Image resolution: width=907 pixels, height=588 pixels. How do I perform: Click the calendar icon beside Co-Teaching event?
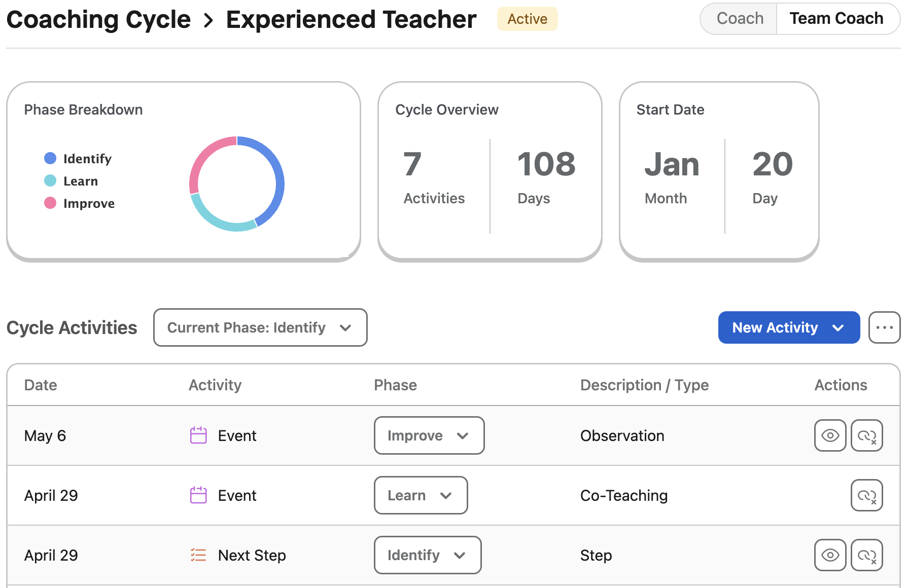(x=198, y=495)
